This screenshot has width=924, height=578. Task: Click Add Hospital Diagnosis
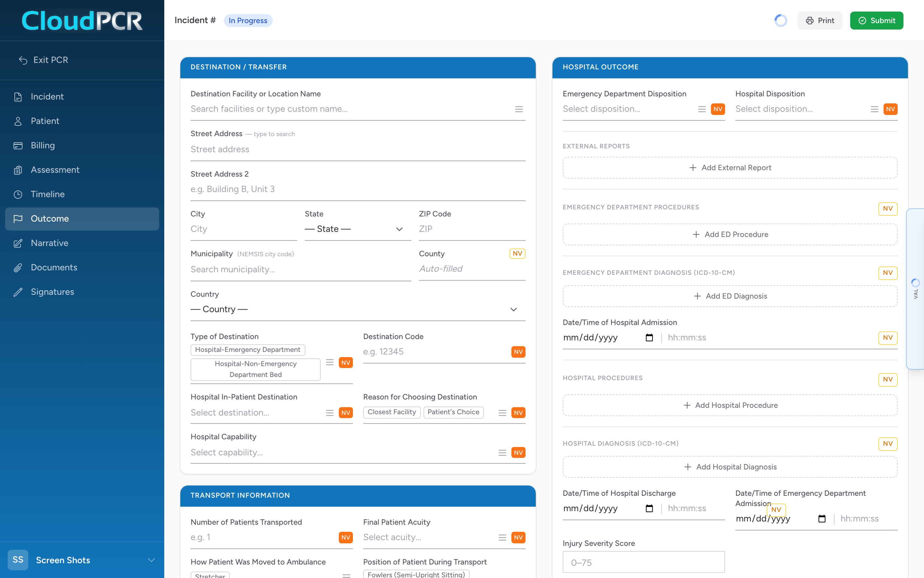[x=730, y=467]
